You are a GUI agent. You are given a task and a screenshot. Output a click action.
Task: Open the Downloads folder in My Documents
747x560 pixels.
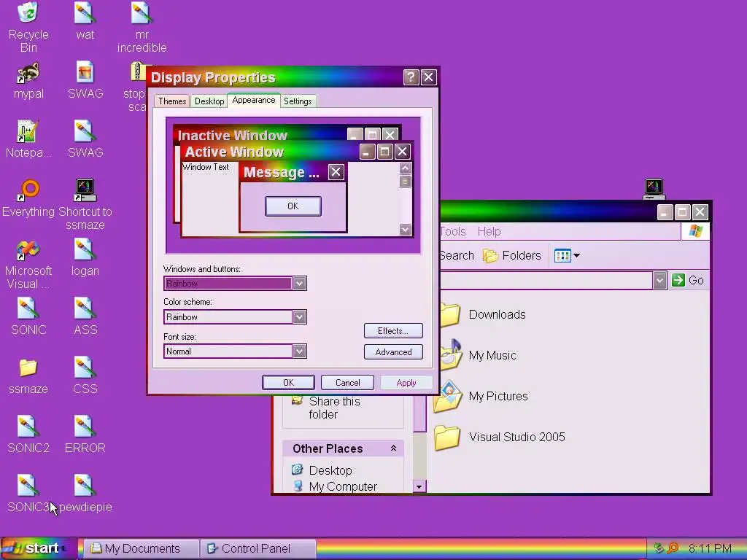pos(481,314)
